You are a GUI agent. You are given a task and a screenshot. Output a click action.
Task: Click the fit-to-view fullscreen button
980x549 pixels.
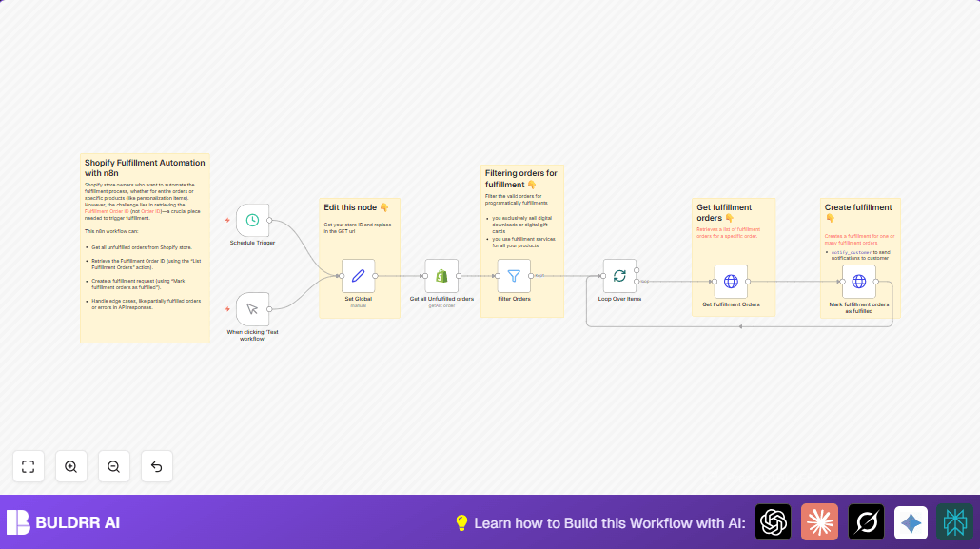coord(29,466)
